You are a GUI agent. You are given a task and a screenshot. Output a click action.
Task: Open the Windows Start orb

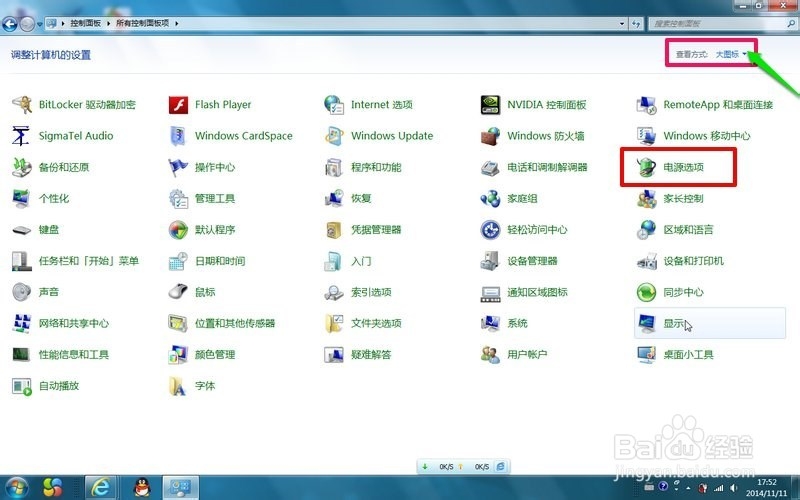(x=17, y=487)
